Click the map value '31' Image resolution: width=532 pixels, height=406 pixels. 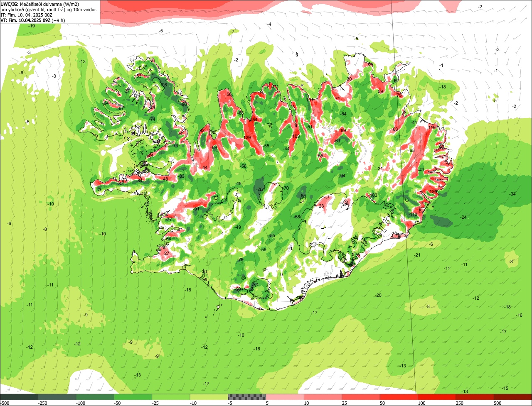click(380, 169)
